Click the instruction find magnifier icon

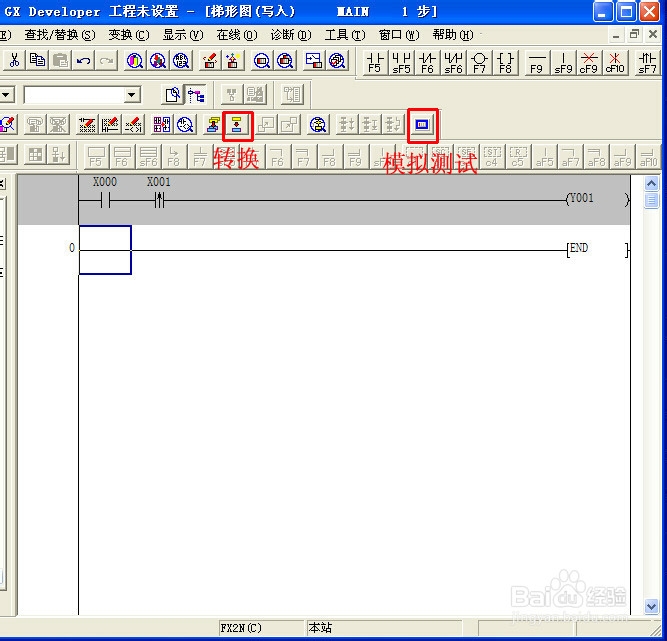click(158, 60)
